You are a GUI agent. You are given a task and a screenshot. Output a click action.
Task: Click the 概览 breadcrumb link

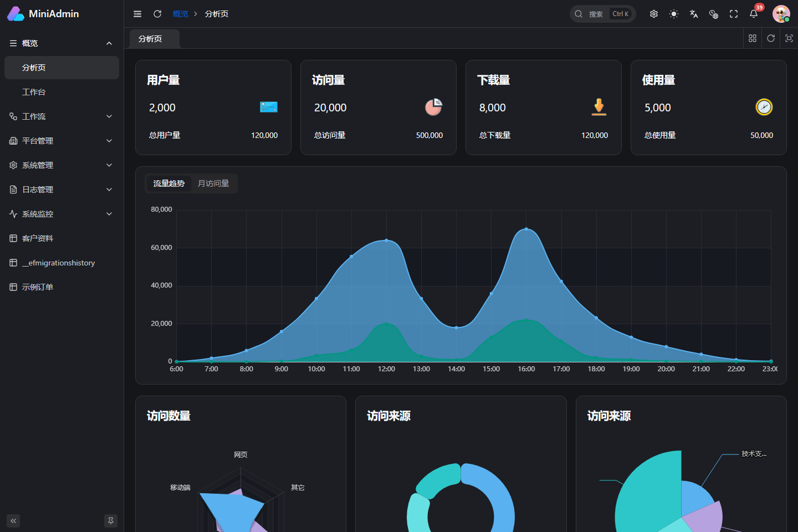click(x=181, y=14)
